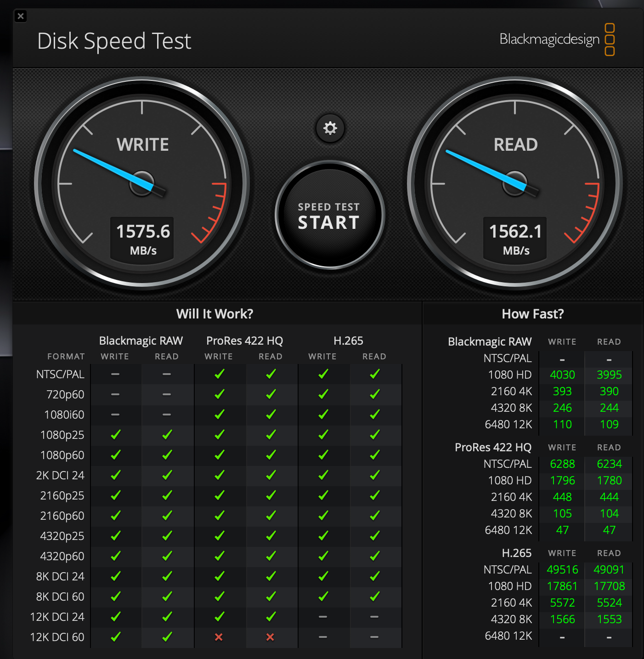
Task: Select the 12K DCI 60 format row label
Action: [57, 637]
